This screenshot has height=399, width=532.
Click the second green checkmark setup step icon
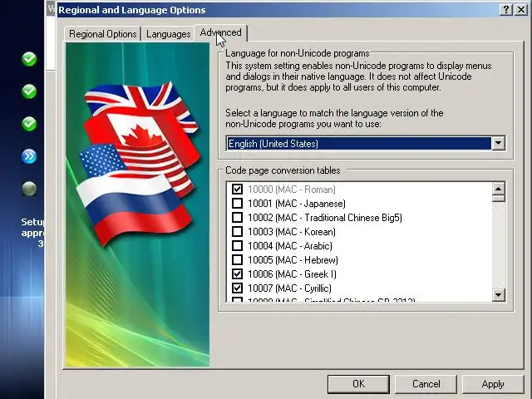(x=29, y=91)
